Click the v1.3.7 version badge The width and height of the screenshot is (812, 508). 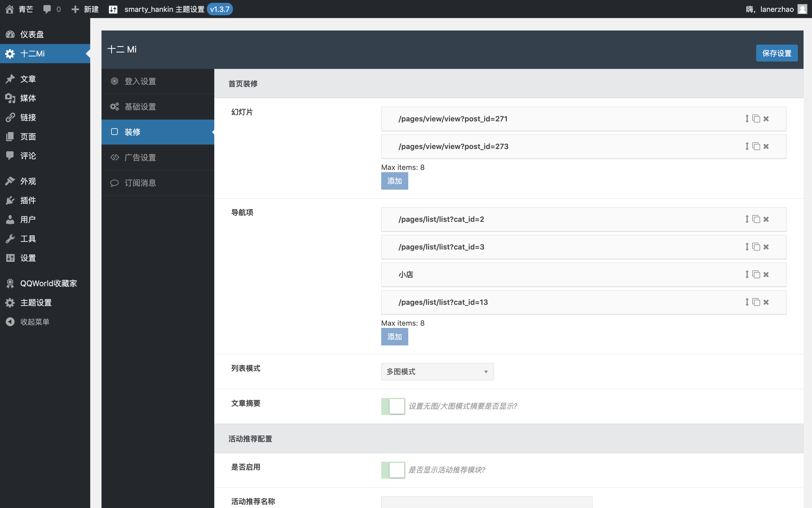[x=220, y=9]
